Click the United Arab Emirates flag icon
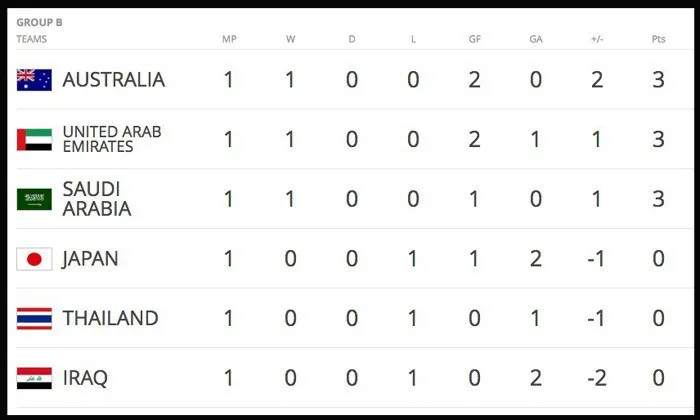Image resolution: width=700 pixels, height=420 pixels. 34,139
